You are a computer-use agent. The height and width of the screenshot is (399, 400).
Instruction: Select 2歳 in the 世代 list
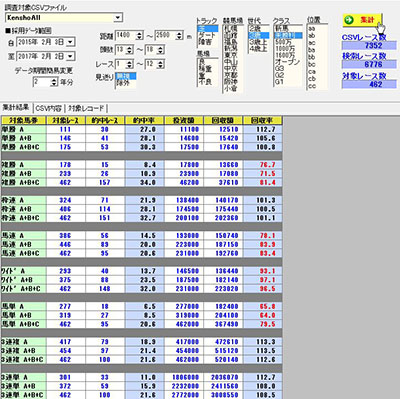[258, 28]
